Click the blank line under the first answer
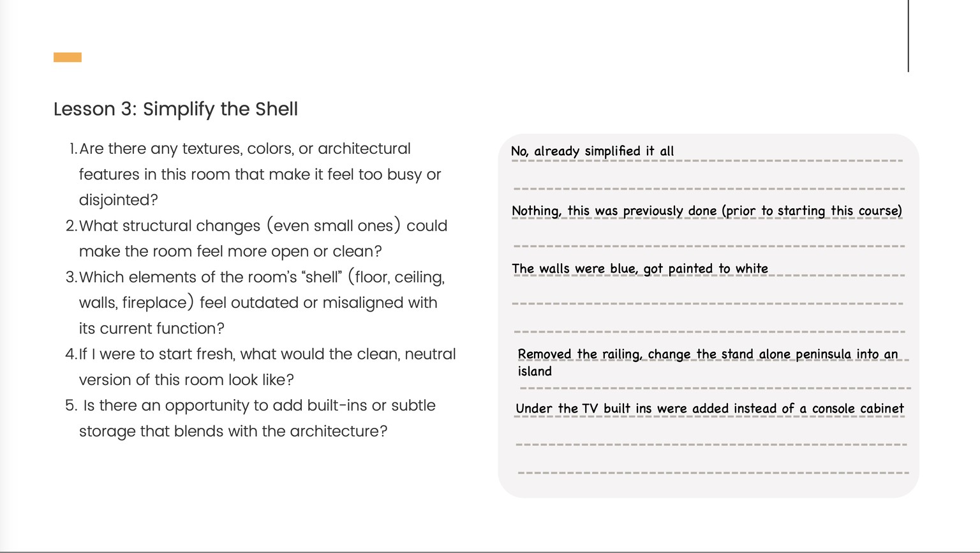 pos(709,188)
